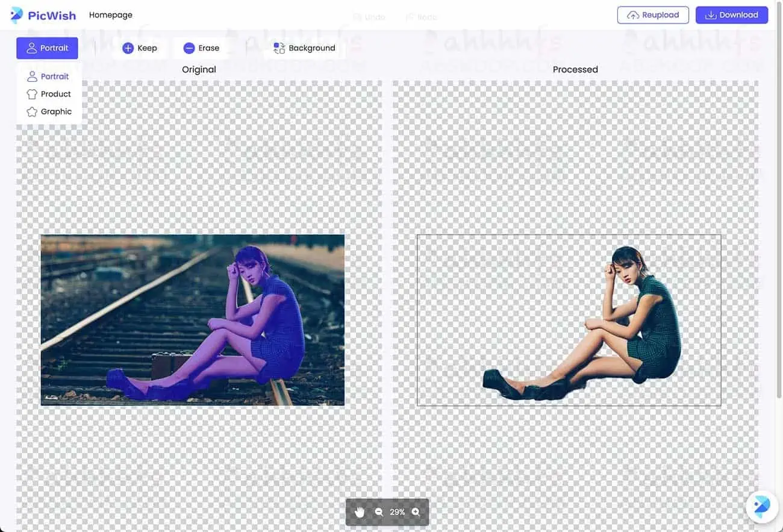The width and height of the screenshot is (783, 532).
Task: Choose Graphic from the mode list
Action: [x=49, y=111]
